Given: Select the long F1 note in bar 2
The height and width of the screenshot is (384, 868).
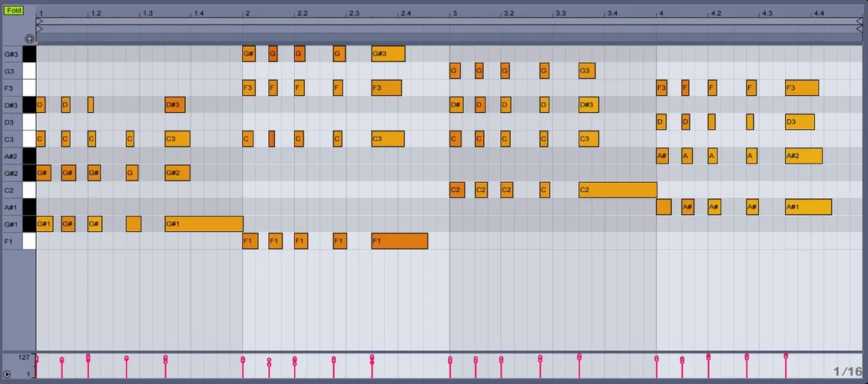Looking at the screenshot, I should tap(399, 241).
